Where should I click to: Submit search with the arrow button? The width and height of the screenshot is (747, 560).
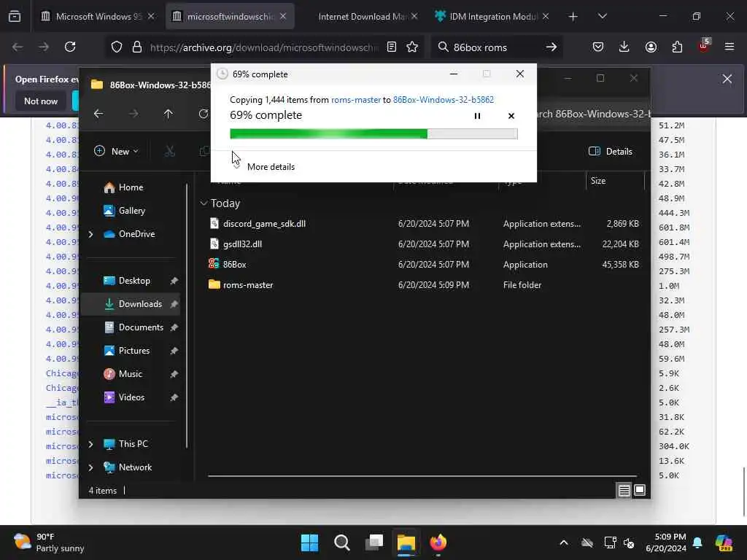551,47
